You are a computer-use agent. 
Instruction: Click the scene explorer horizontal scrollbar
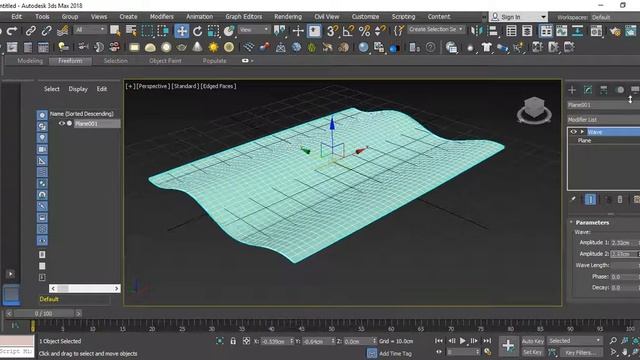(x=84, y=289)
